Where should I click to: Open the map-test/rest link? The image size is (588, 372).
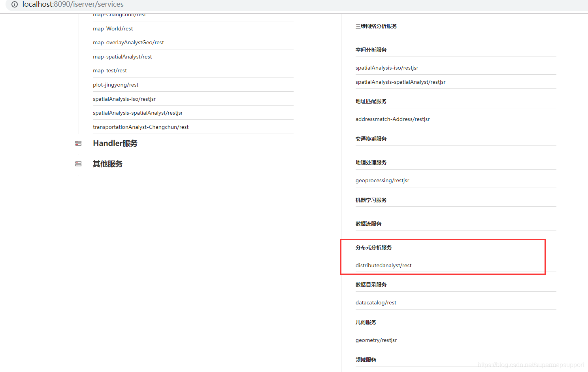coord(109,71)
